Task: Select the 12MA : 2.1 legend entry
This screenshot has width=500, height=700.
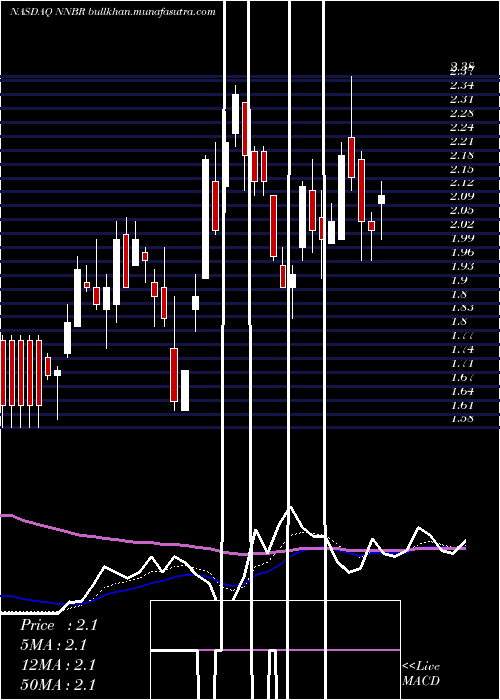Action: point(58,665)
